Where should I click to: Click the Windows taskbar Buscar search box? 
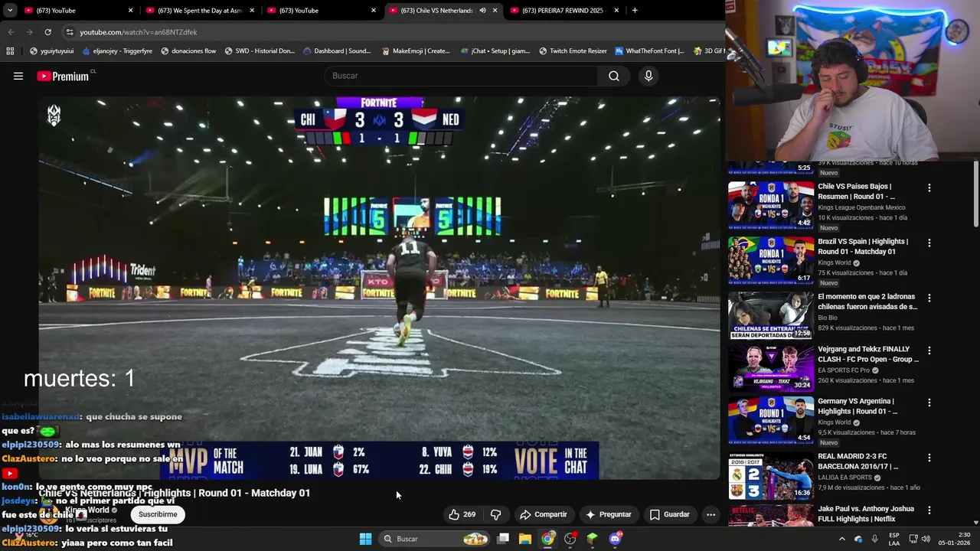click(x=435, y=539)
